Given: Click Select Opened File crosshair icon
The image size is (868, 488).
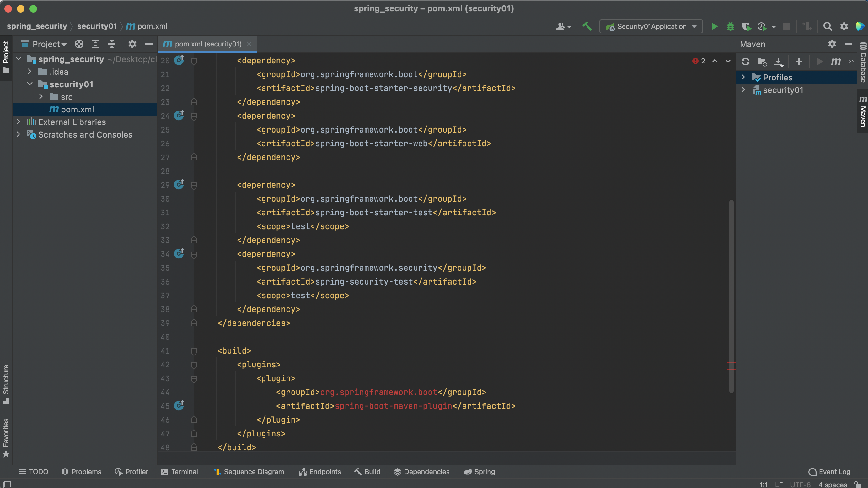Looking at the screenshot, I should (79, 44).
